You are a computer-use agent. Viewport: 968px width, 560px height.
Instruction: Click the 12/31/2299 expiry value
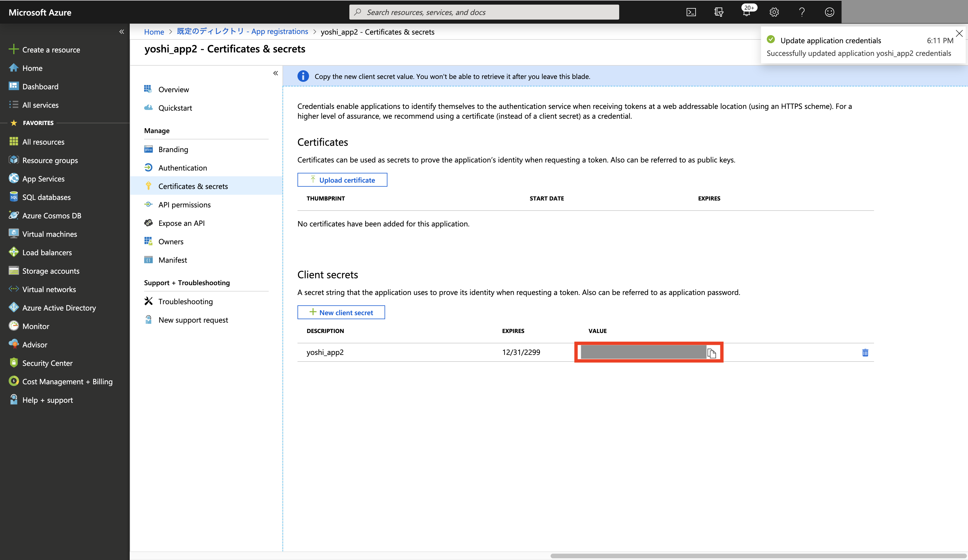tap(521, 352)
